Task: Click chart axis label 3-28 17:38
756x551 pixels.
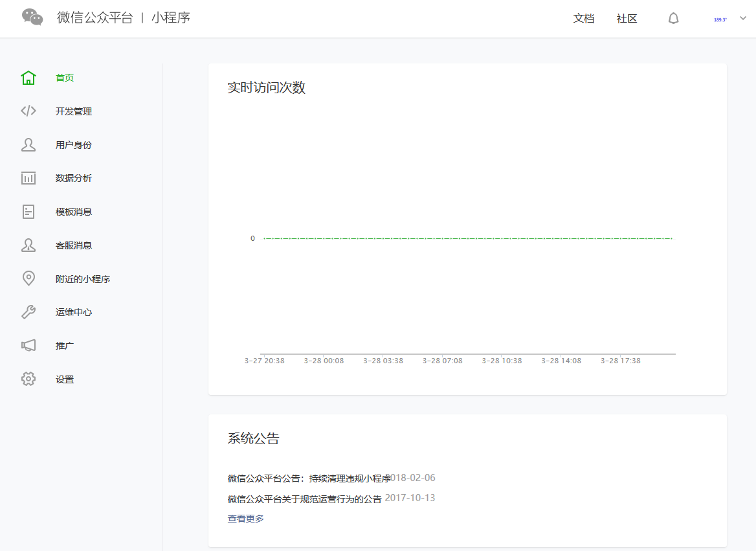Action: click(x=620, y=361)
